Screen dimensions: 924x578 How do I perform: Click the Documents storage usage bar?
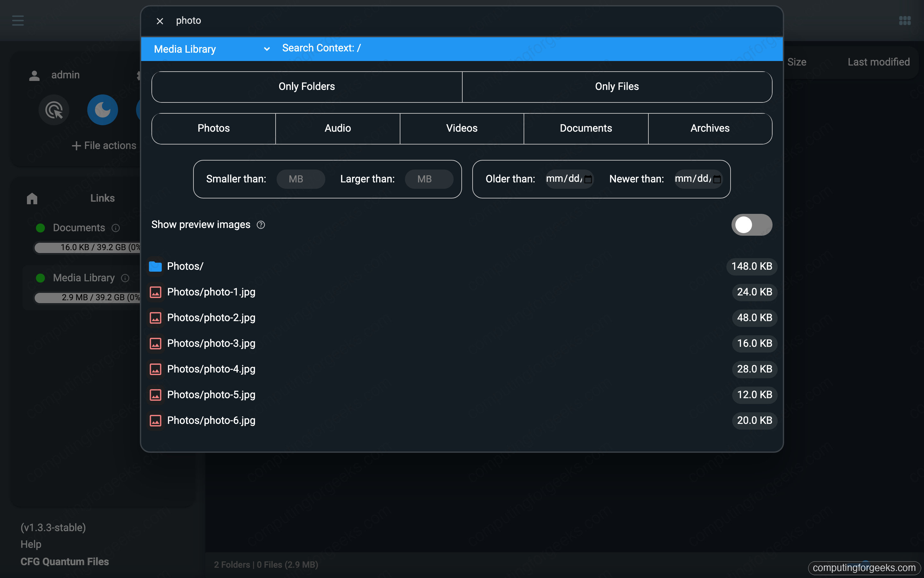click(88, 248)
